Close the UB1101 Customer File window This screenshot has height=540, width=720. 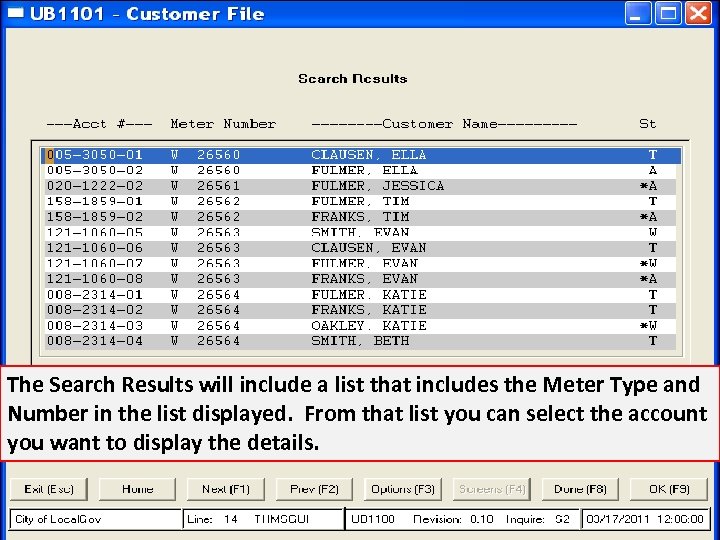point(698,13)
